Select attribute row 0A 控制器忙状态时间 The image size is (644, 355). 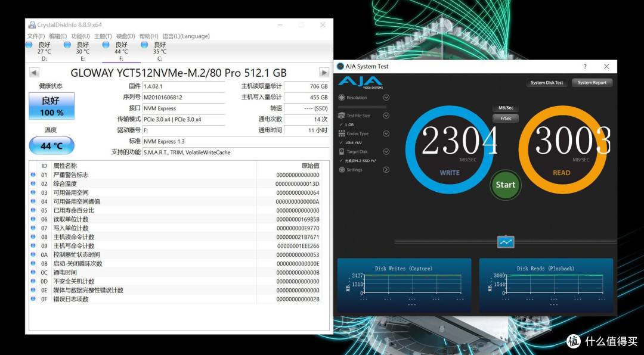(x=176, y=254)
